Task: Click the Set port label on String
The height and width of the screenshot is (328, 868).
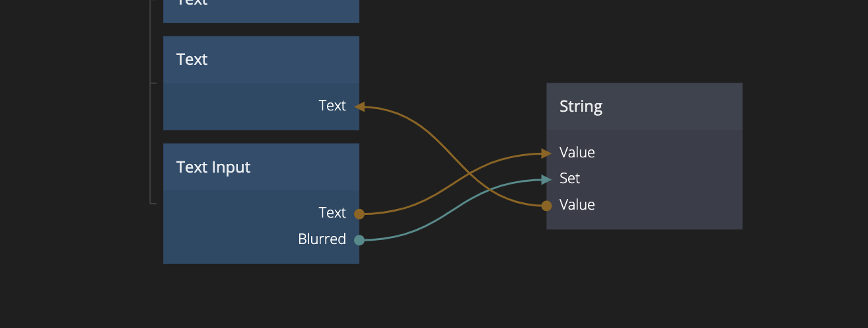Action: (569, 179)
